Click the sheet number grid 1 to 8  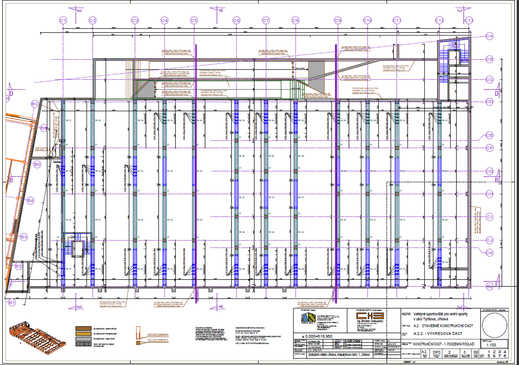coord(497,353)
